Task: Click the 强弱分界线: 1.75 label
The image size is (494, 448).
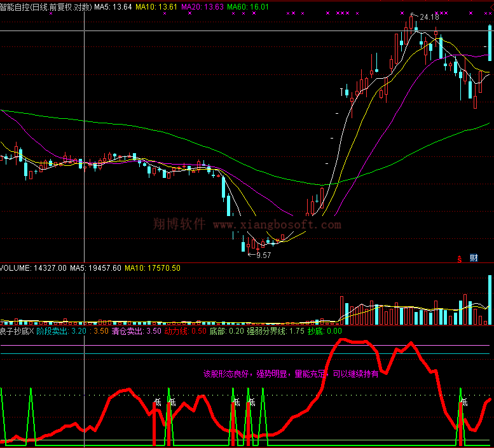Action: pyautogui.click(x=276, y=331)
